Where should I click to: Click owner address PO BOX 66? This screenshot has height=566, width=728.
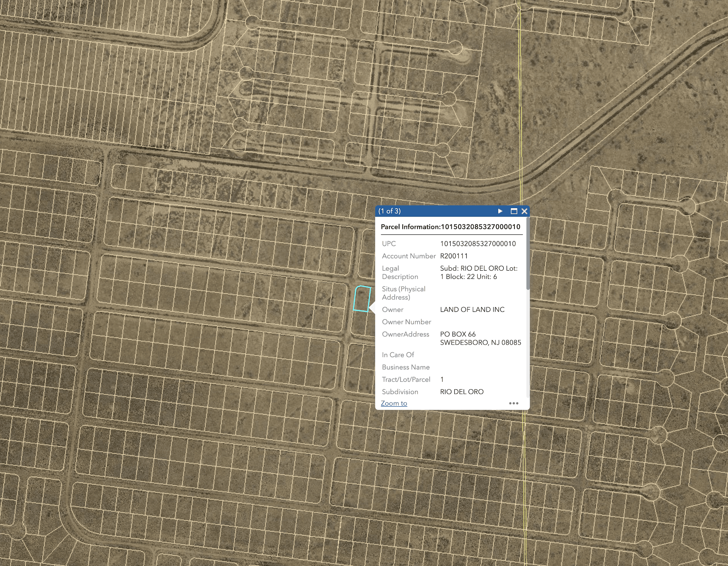(458, 334)
